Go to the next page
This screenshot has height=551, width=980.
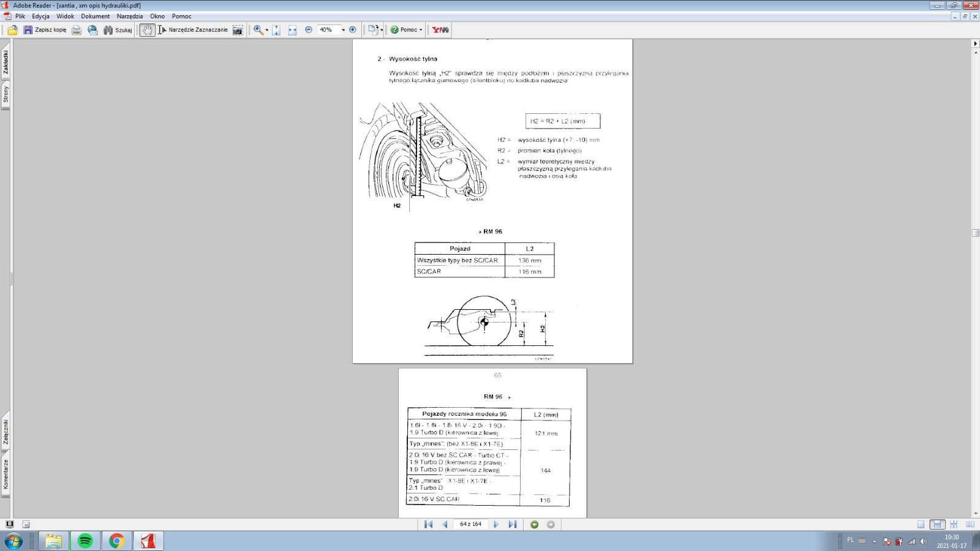496,525
